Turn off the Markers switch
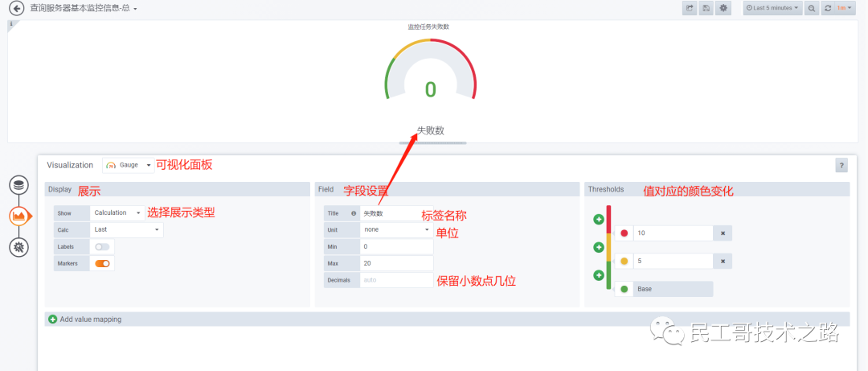868x371 pixels. 102,264
